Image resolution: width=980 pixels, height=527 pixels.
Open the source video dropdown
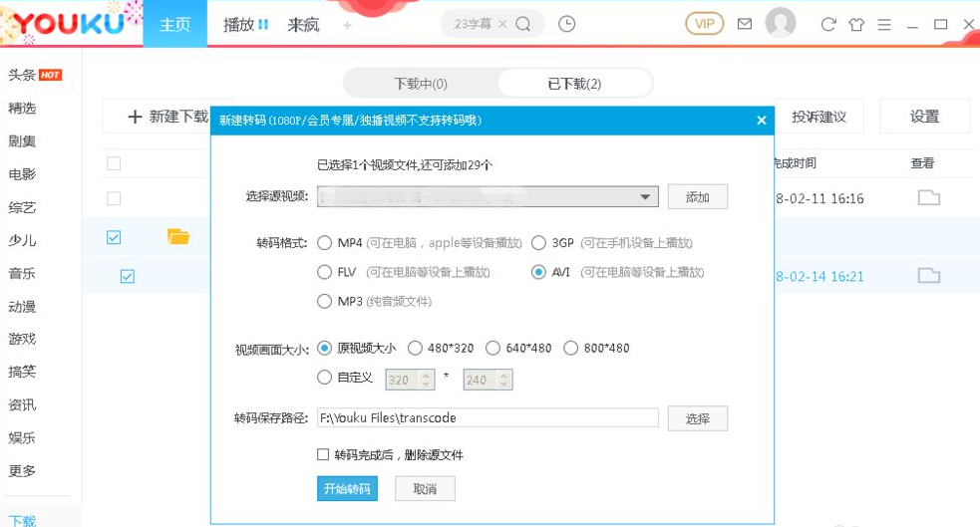coord(488,196)
